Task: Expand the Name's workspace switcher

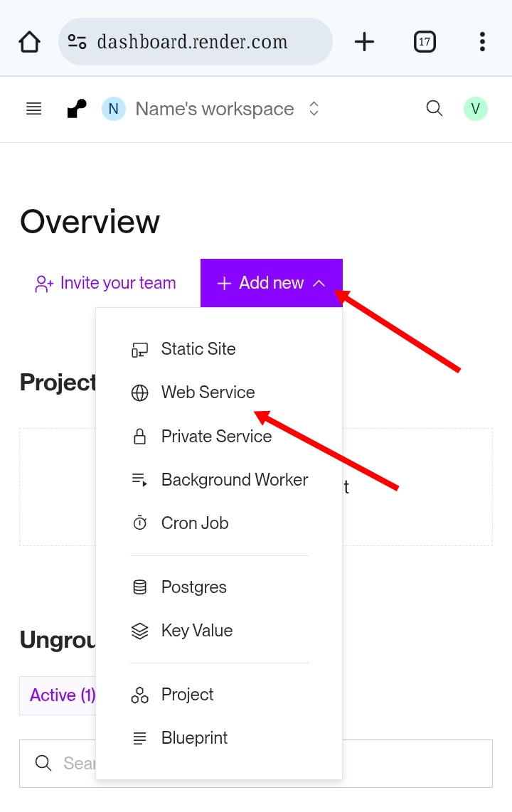Action: coord(213,109)
